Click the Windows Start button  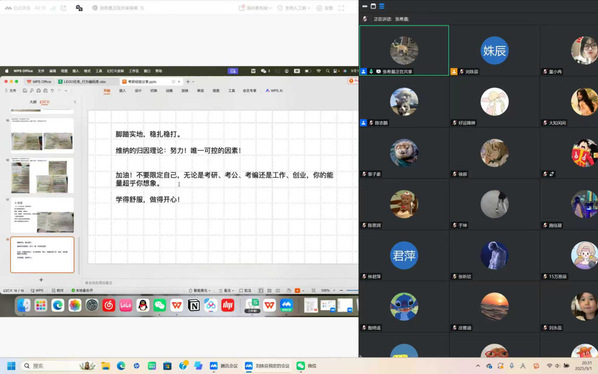(11, 366)
